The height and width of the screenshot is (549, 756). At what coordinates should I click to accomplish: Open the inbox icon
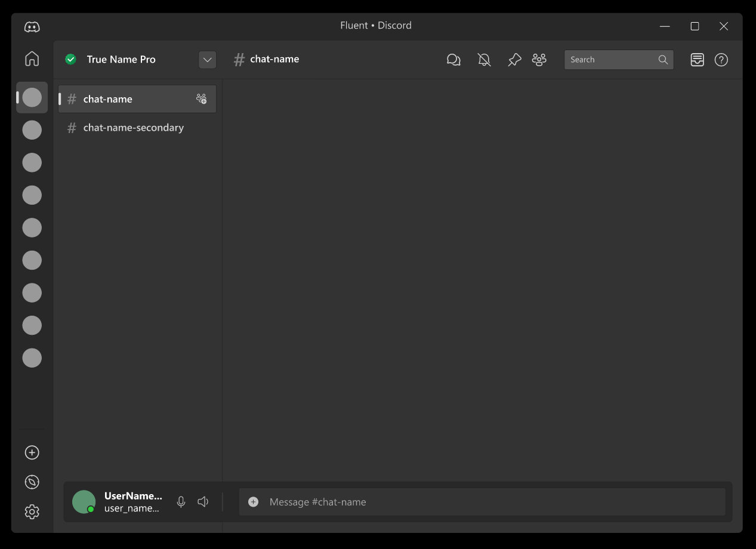click(697, 60)
